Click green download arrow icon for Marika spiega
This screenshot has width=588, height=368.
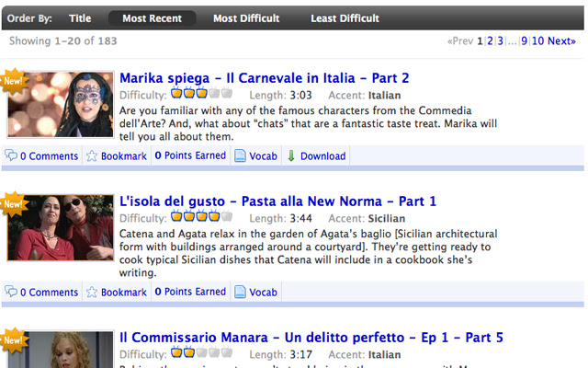point(291,155)
